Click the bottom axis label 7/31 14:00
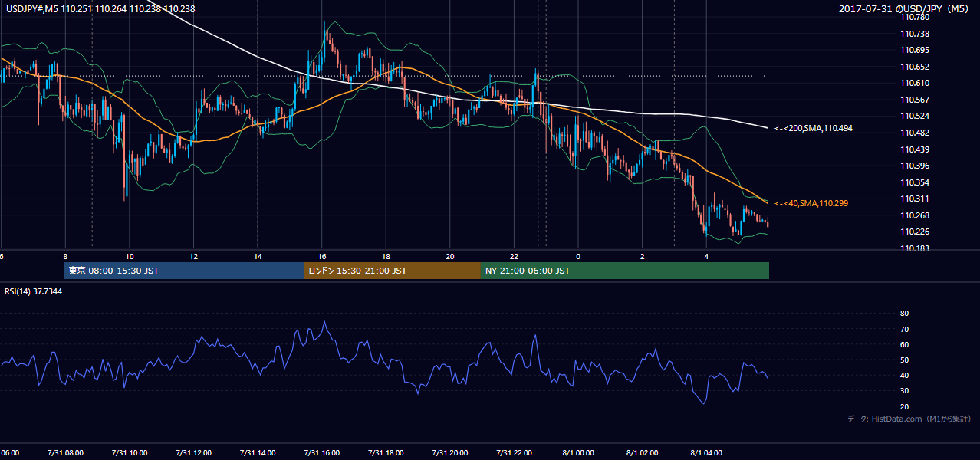The width and height of the screenshot is (980, 460). click(x=258, y=452)
